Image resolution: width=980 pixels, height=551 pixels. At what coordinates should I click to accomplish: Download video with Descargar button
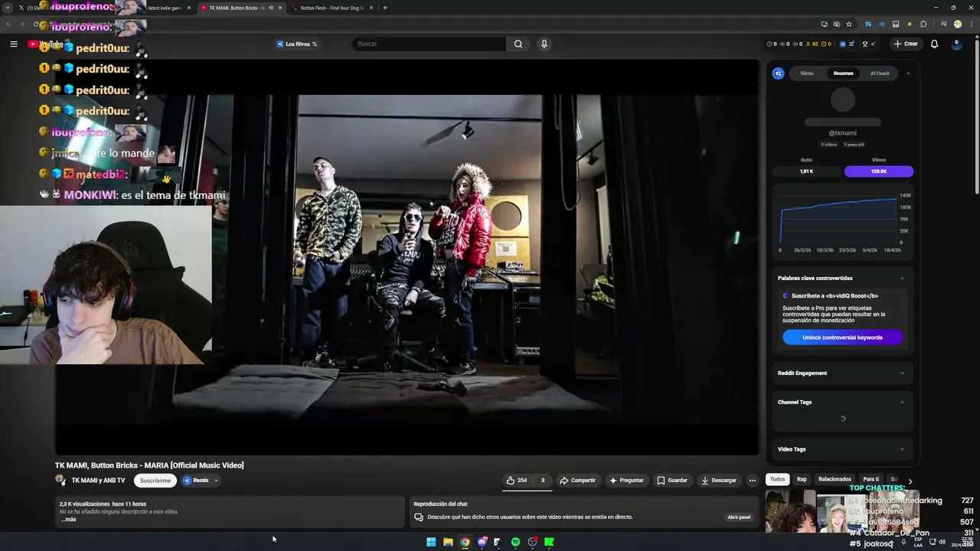point(718,481)
